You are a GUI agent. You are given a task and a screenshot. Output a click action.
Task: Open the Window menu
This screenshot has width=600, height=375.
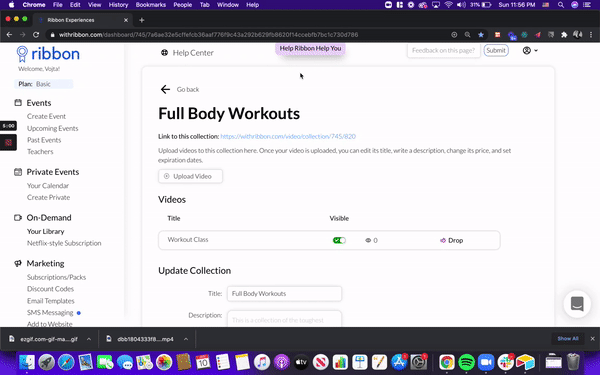tap(228, 5)
